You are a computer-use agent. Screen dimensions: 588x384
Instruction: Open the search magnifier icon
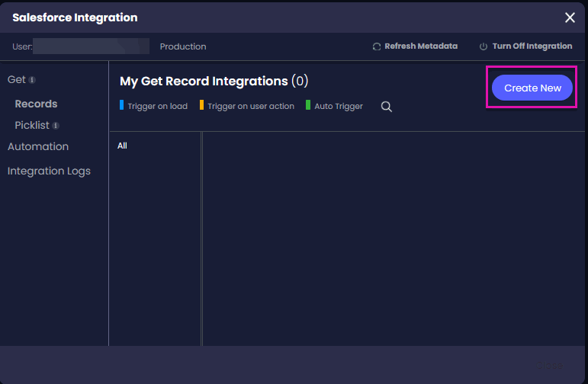(386, 107)
